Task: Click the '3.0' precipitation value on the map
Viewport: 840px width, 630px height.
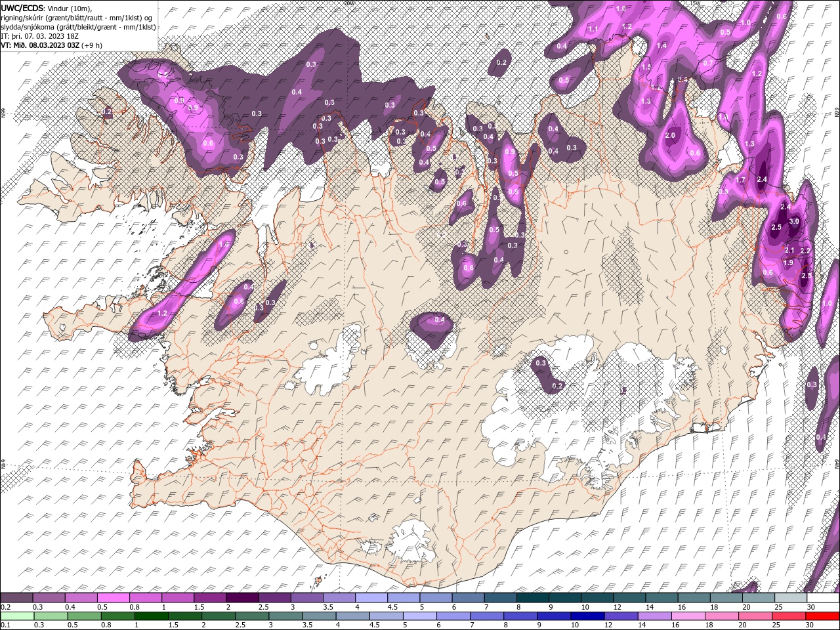Action: click(793, 221)
